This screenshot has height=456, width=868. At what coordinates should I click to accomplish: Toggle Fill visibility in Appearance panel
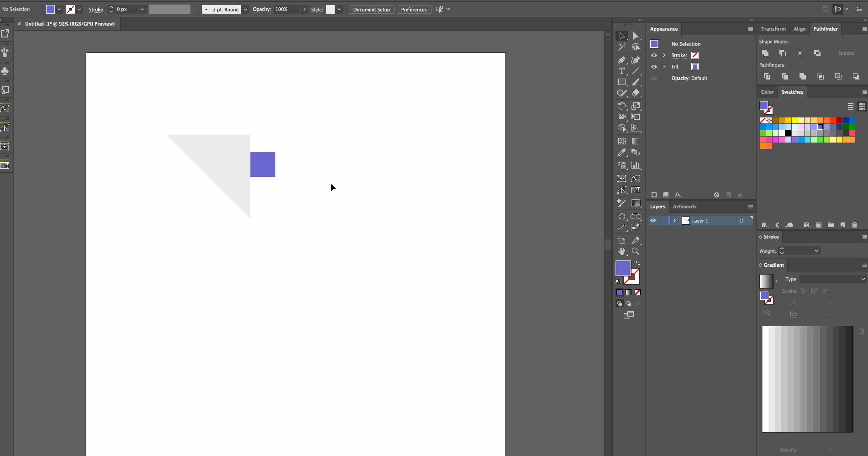point(654,67)
